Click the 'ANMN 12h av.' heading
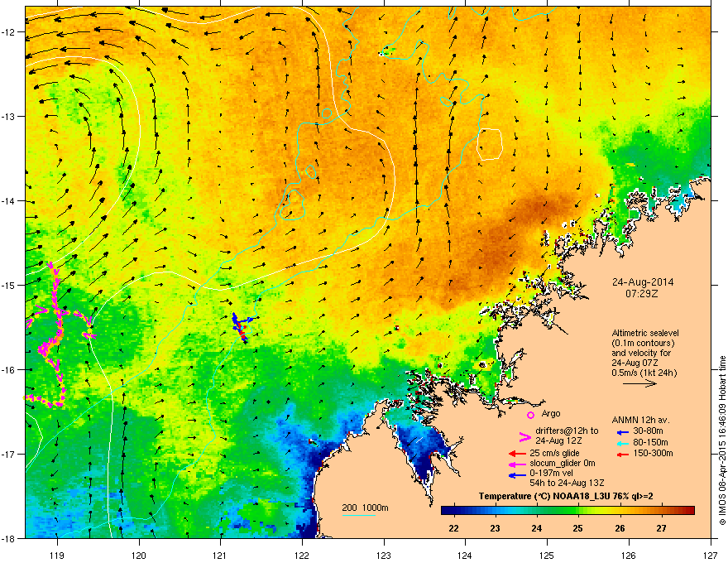Image resolution: width=728 pixels, height=563 pixels. coord(640,421)
